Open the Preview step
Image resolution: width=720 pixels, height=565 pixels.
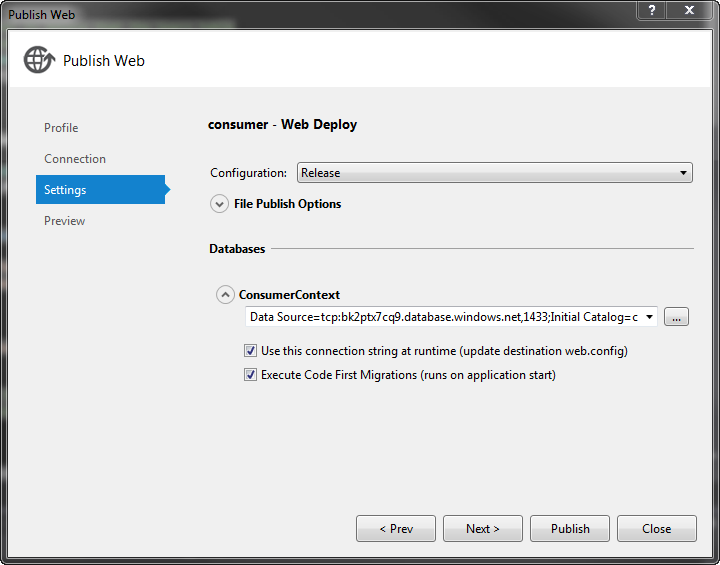tap(65, 221)
